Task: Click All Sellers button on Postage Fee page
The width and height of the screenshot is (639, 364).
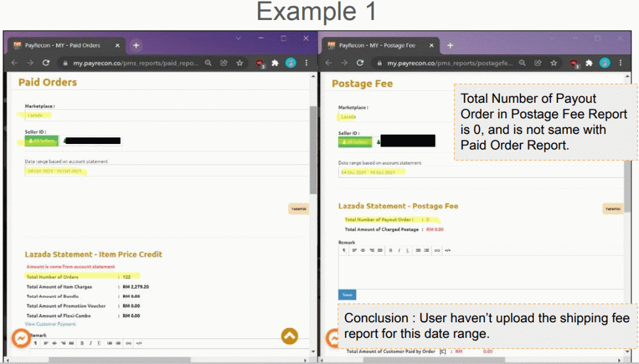Action: [355, 142]
